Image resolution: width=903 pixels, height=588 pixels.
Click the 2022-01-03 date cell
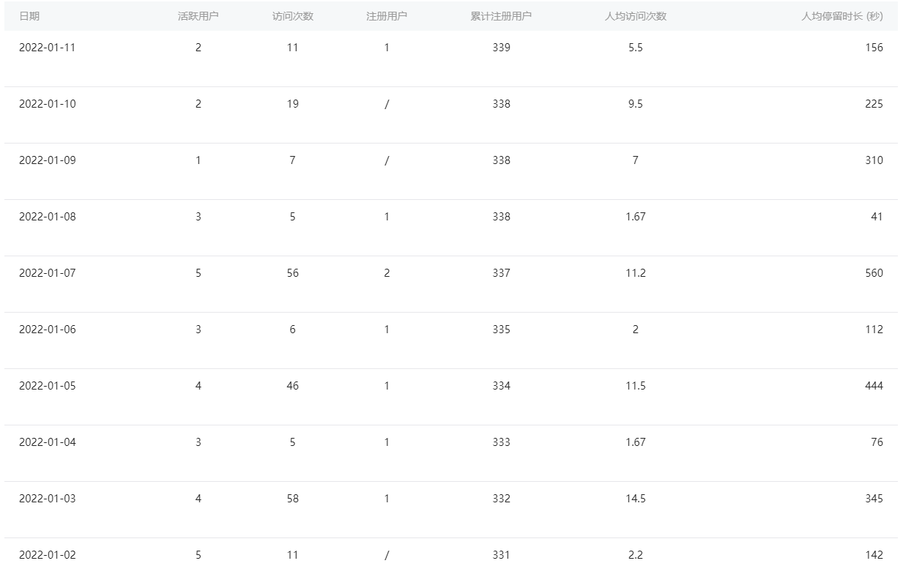click(47, 499)
